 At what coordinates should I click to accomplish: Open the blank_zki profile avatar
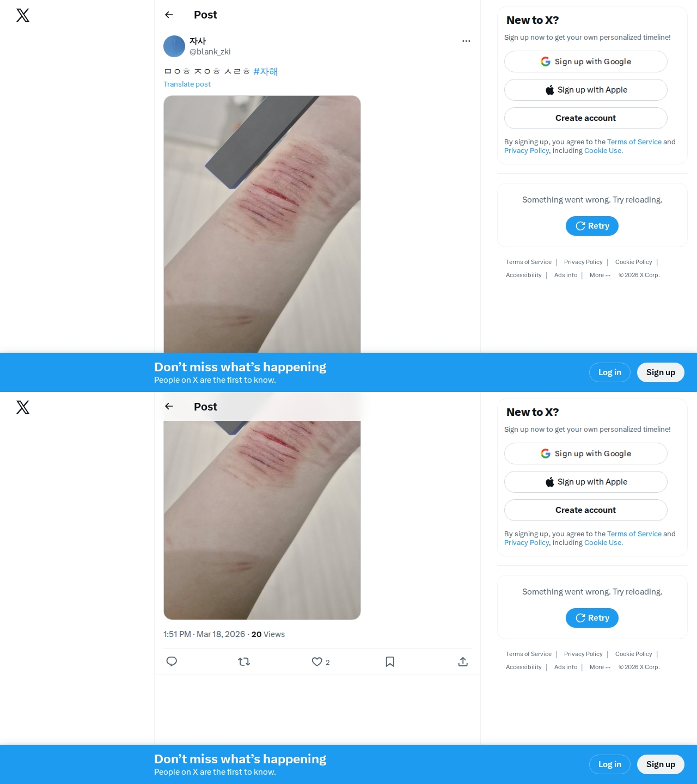point(174,46)
